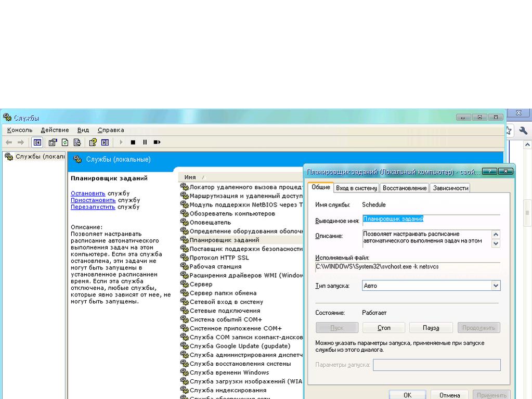Open the Вид menu

(83, 130)
